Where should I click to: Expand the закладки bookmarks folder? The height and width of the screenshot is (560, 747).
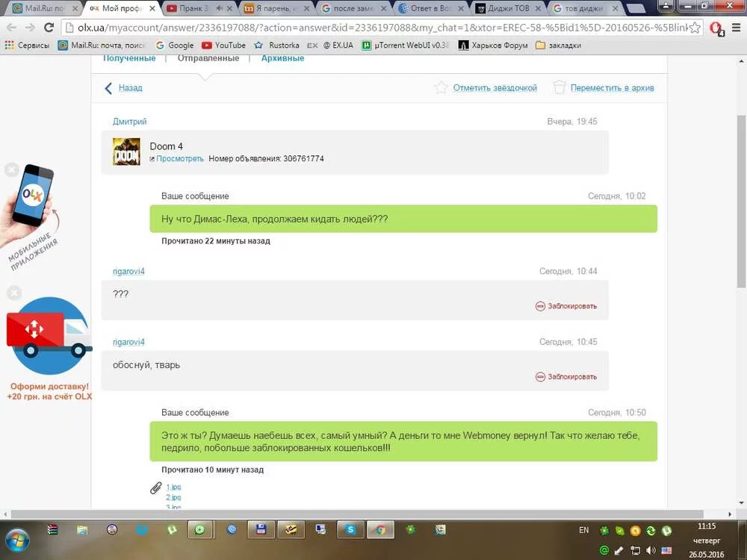tap(558, 46)
